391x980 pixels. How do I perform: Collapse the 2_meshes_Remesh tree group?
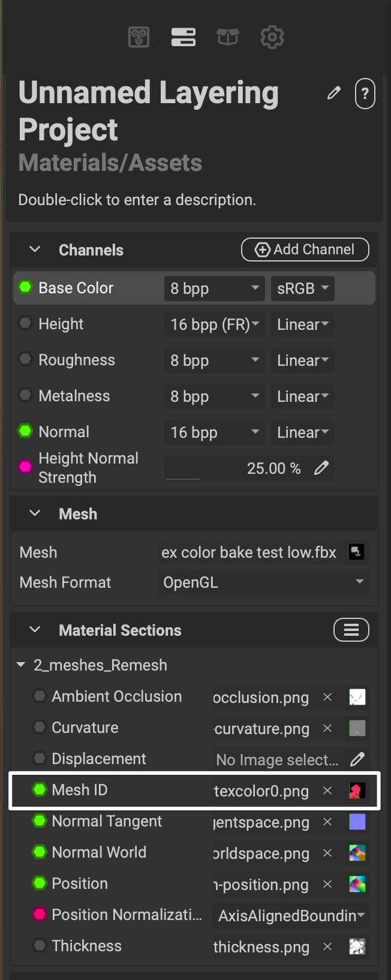coord(21,665)
